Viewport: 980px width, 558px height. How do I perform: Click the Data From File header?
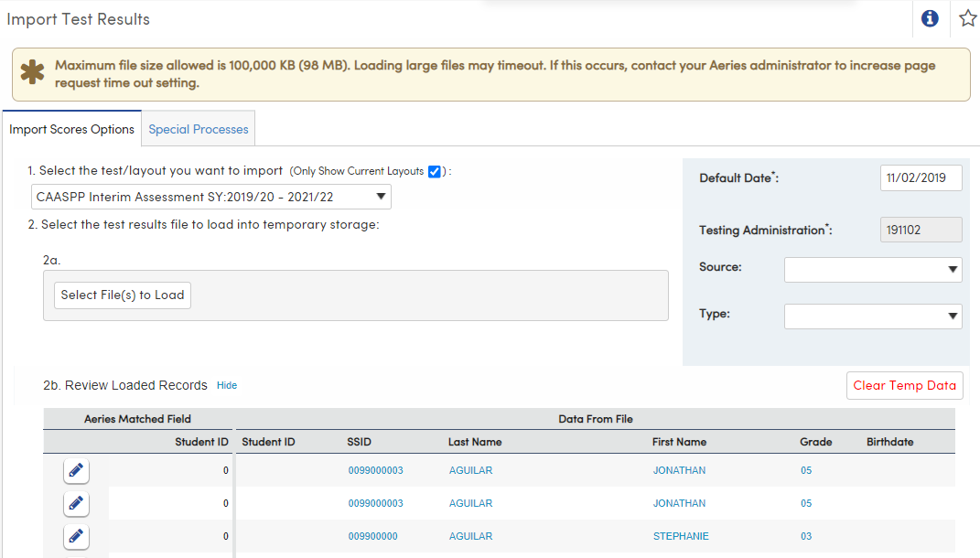(x=596, y=419)
